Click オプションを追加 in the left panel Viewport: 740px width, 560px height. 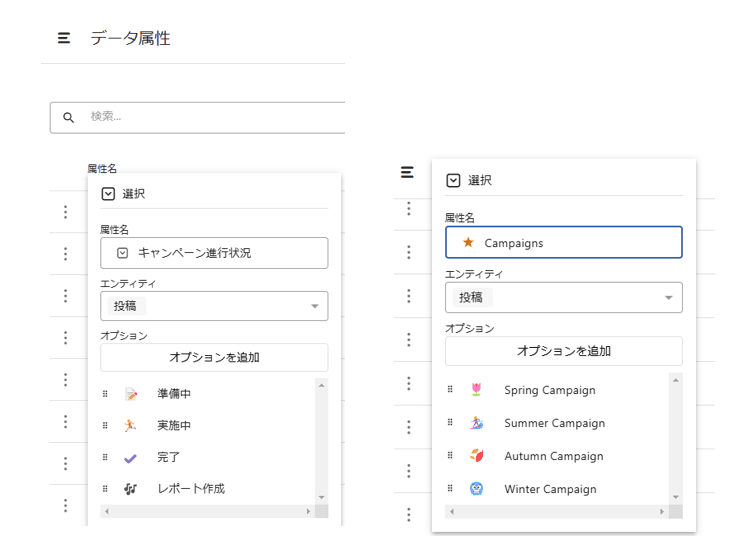pos(214,357)
